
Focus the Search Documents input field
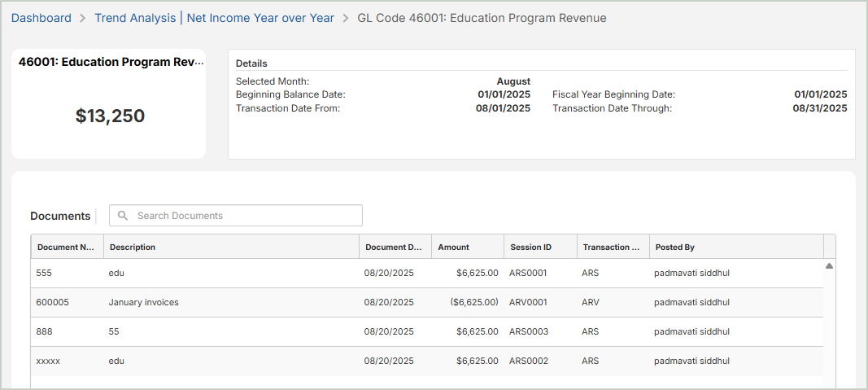244,216
